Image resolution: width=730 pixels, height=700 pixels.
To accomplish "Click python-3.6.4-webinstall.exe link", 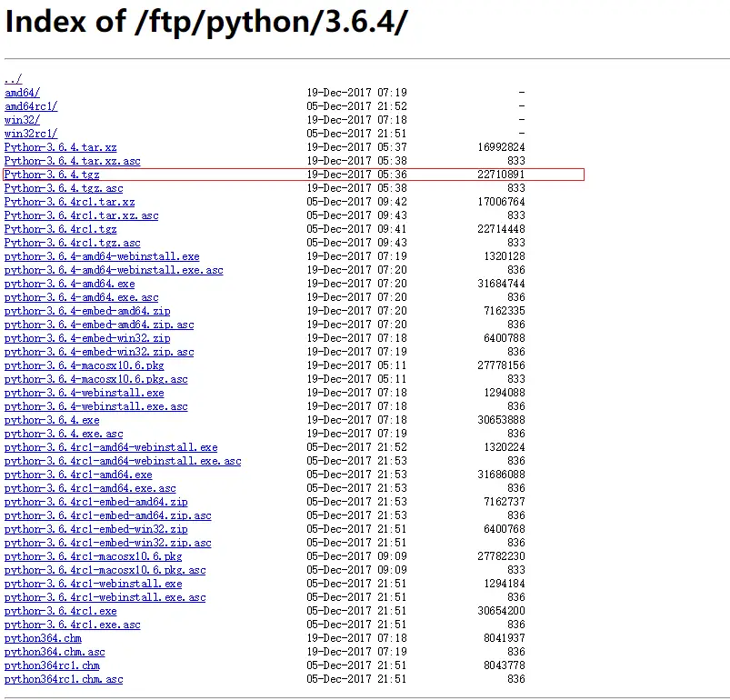I will (84, 393).
